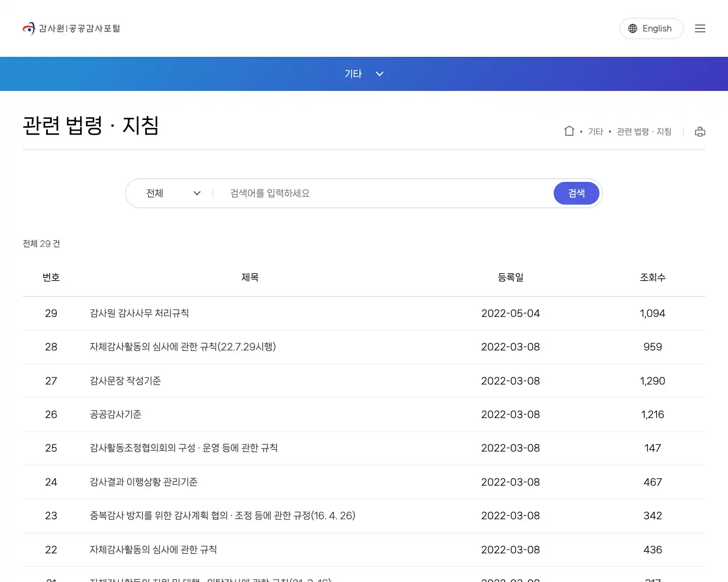Open the 감사결과 이행상황 관리기준 entry
Screen dimensions: 728x582
click(143, 482)
